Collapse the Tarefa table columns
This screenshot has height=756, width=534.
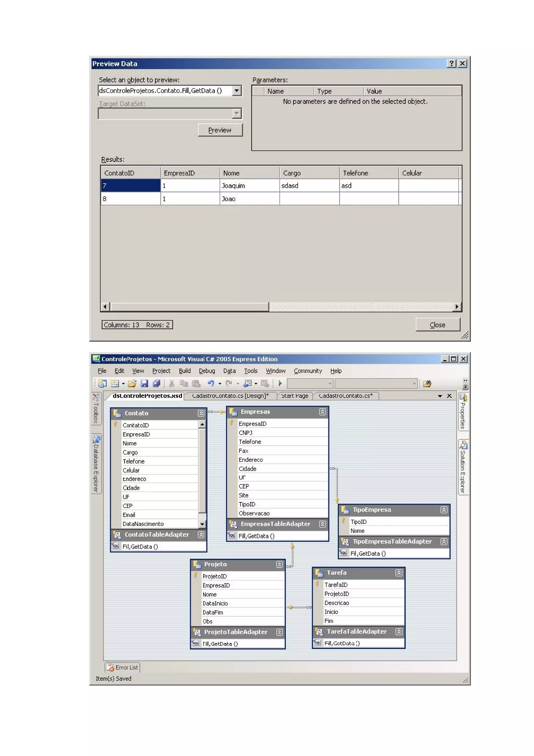(x=398, y=573)
